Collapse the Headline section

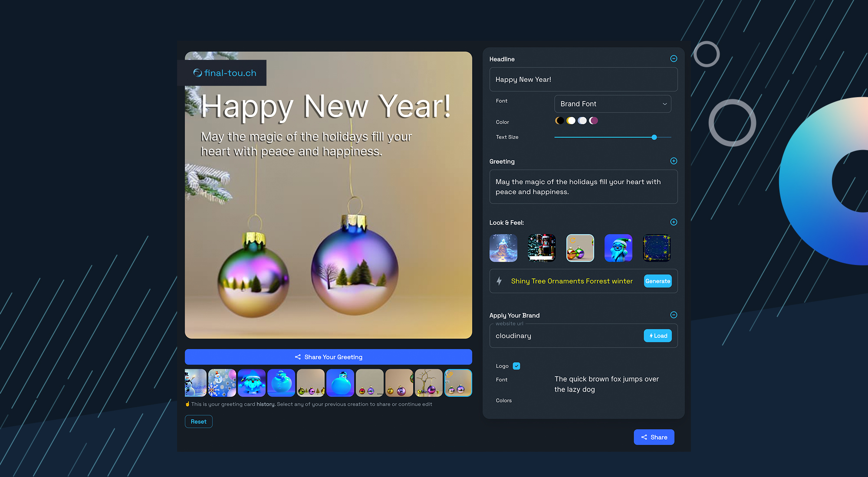pos(674,58)
